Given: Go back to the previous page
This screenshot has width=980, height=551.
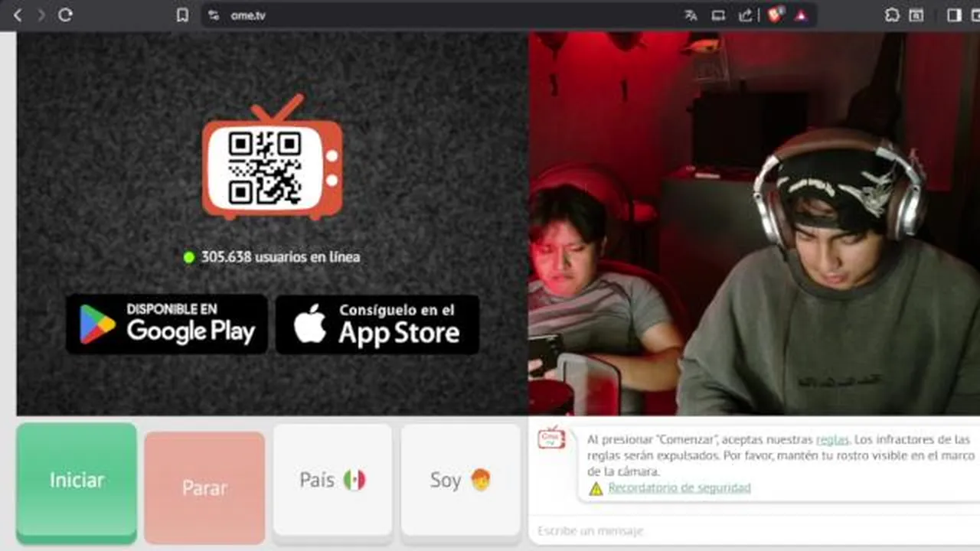Looking at the screenshot, I should pyautogui.click(x=18, y=15).
